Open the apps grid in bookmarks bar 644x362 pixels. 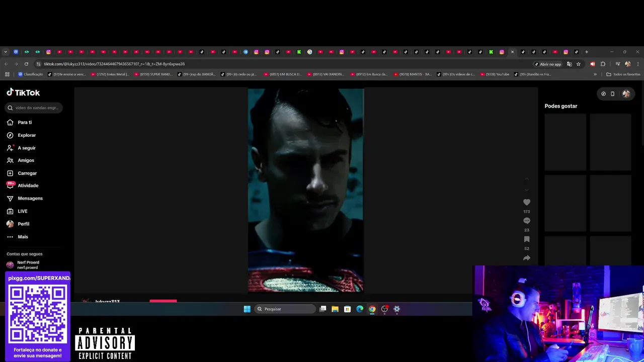[x=7, y=74]
